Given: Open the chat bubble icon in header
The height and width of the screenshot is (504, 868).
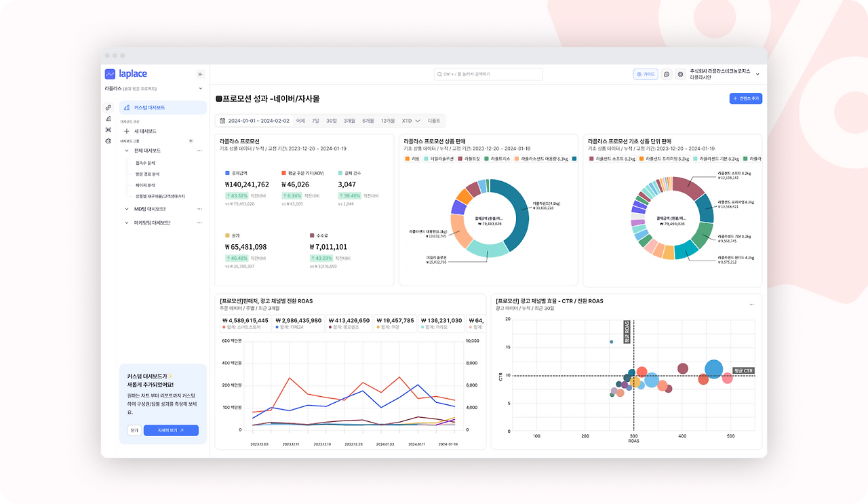Looking at the screenshot, I should point(667,74).
